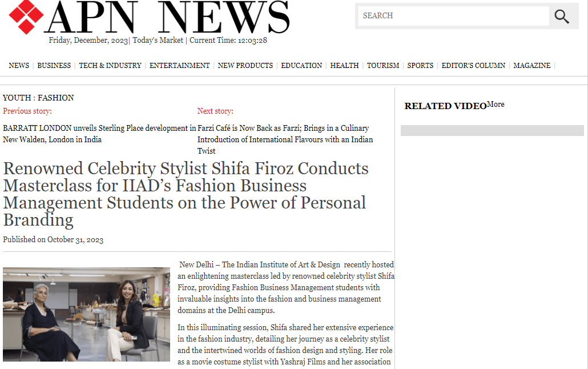
Task: Click the Current Time clock text
Action: pos(228,41)
